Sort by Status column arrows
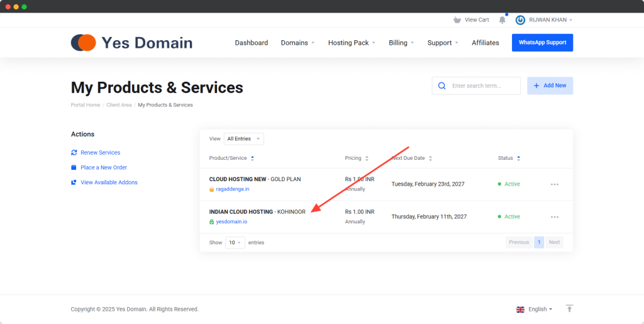 [518, 158]
